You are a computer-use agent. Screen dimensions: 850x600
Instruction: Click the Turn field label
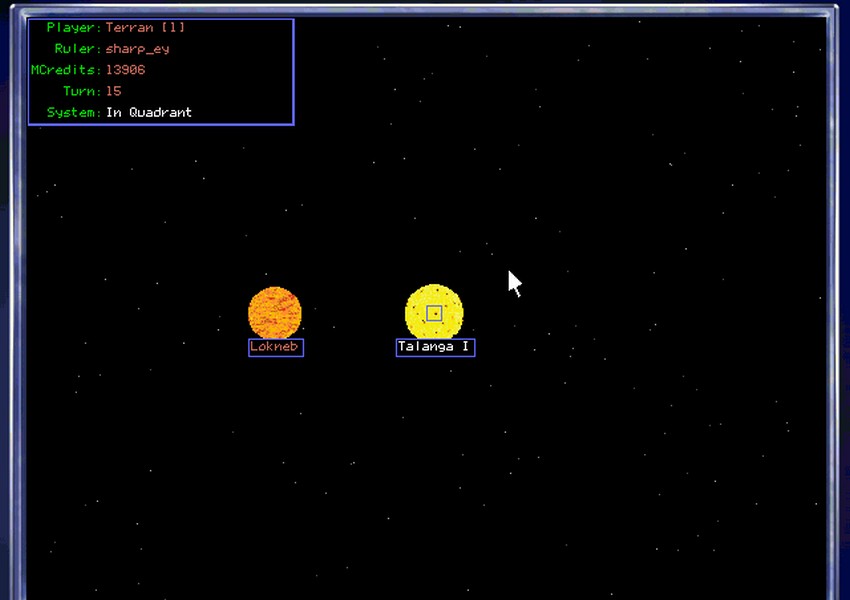(x=81, y=91)
